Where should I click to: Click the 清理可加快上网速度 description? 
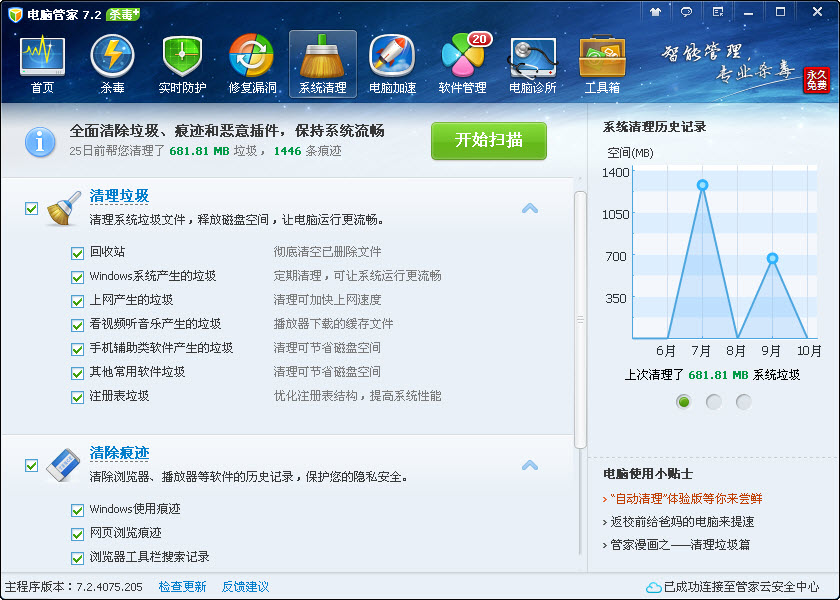(x=327, y=299)
